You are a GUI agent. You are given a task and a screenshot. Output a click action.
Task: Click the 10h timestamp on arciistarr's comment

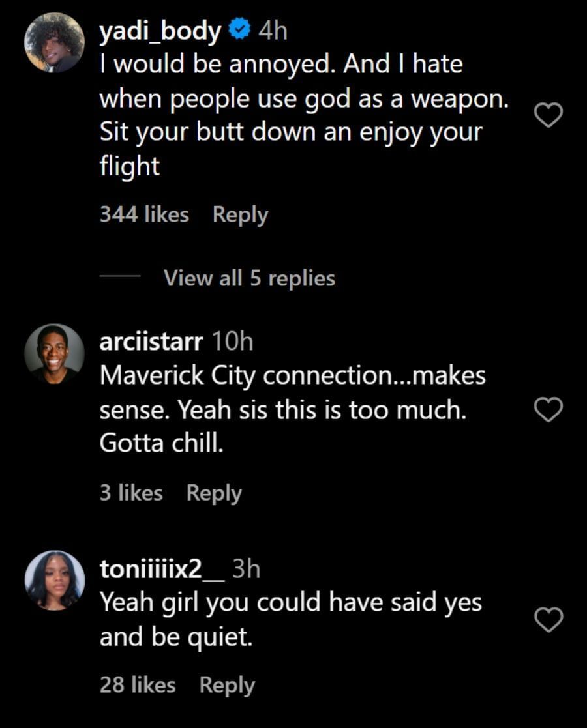click(233, 341)
